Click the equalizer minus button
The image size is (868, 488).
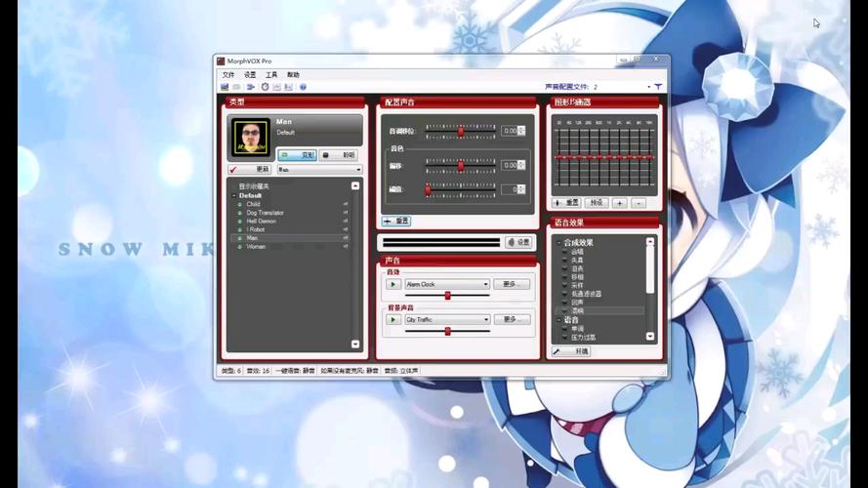[x=639, y=203]
